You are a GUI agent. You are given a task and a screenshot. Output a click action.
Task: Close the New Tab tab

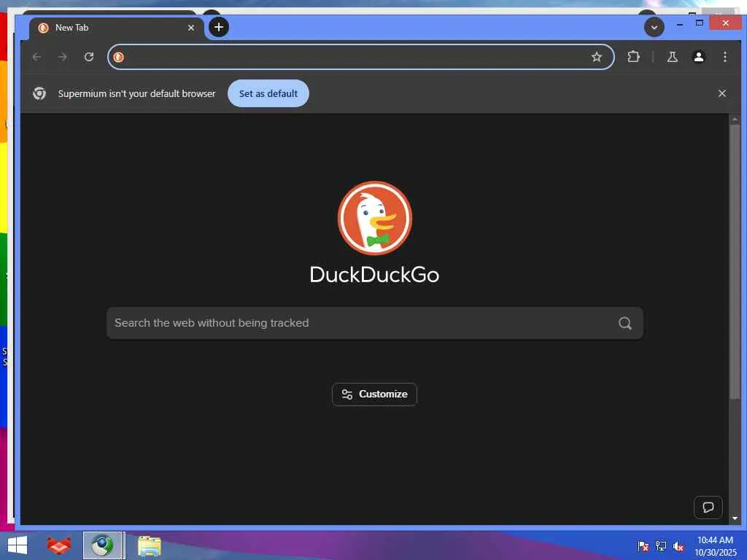click(x=191, y=28)
